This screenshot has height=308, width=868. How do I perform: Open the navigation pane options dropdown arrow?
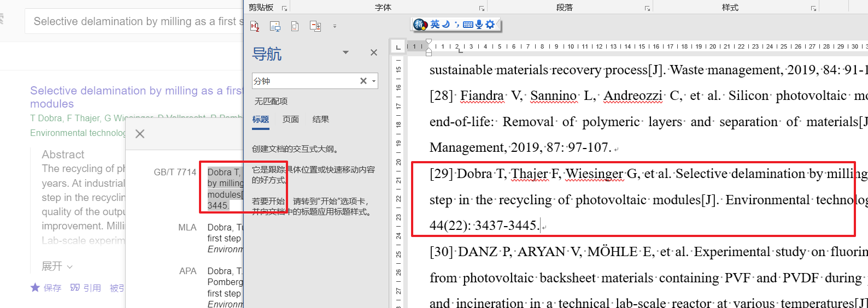click(x=345, y=52)
